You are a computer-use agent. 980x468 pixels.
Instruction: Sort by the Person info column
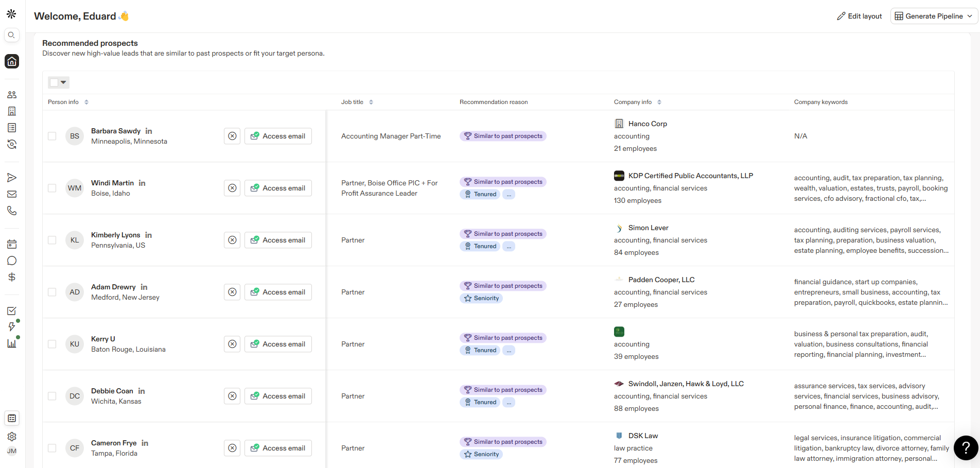86,102
